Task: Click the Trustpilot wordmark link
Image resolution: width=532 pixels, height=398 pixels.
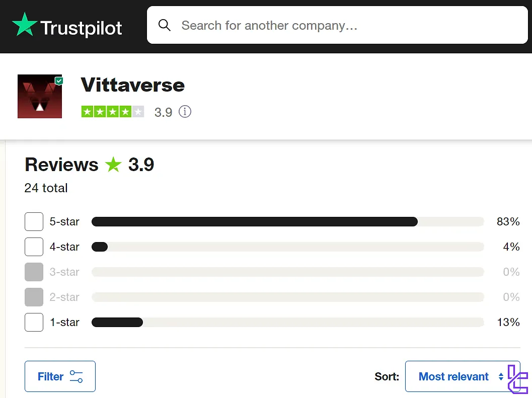Action: (81, 28)
